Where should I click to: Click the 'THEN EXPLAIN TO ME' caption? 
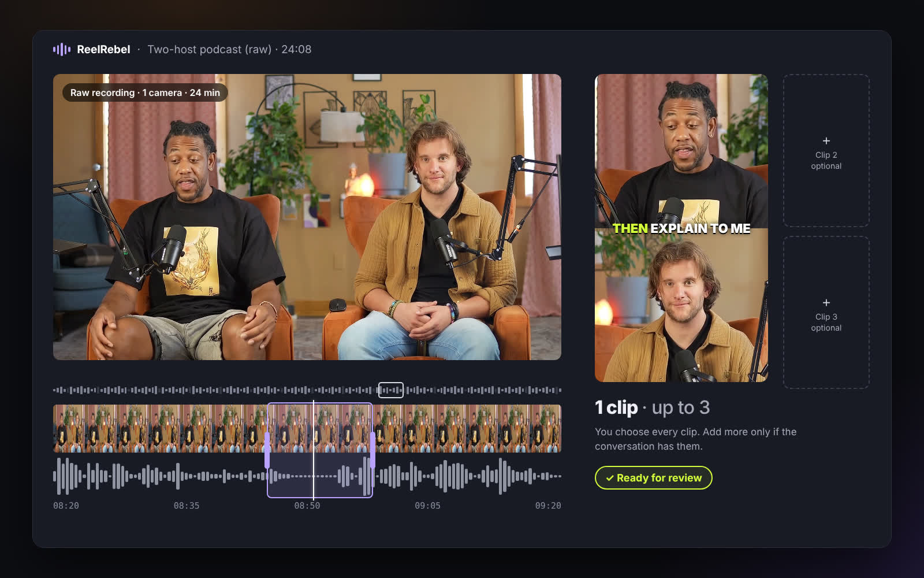681,228
